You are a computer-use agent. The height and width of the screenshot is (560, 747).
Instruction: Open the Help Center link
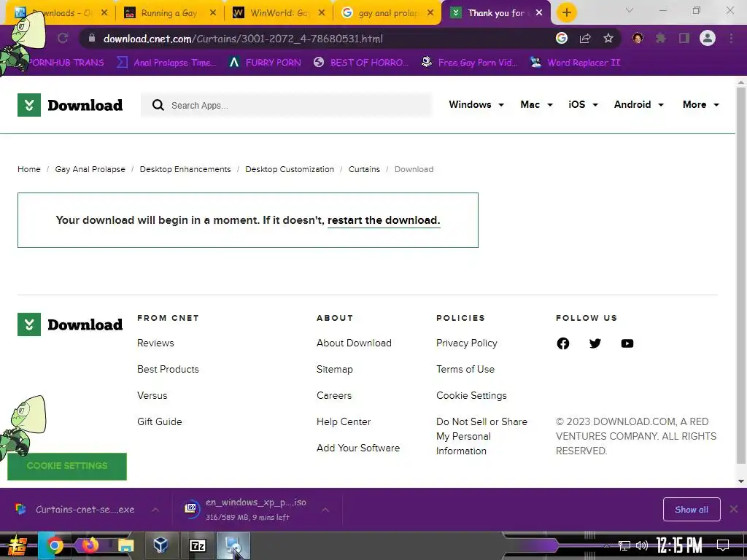click(344, 421)
